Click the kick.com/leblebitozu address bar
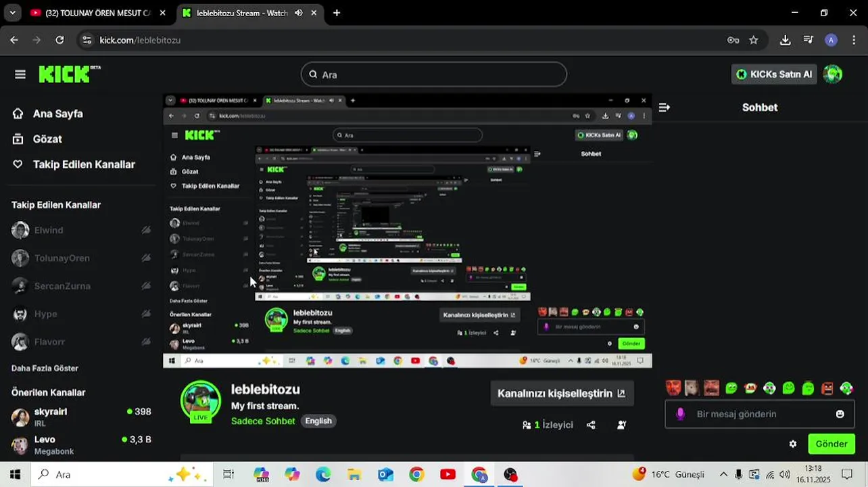 (406, 40)
